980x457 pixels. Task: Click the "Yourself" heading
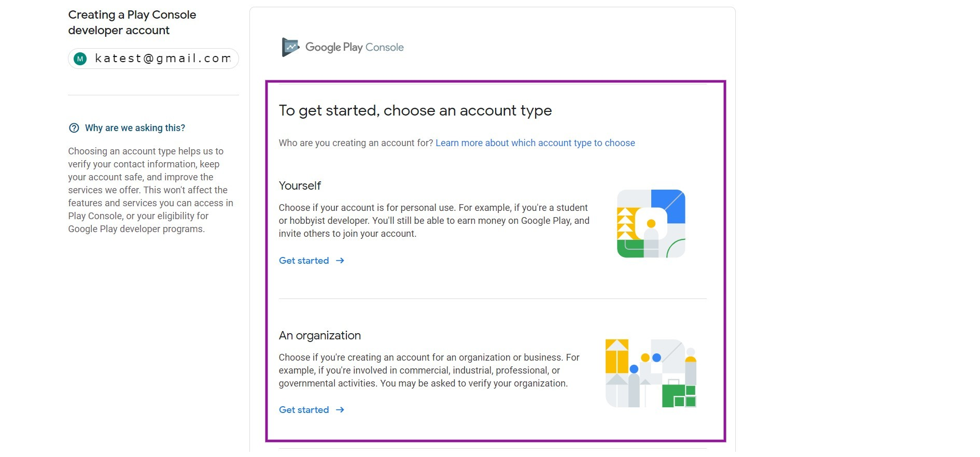pos(300,185)
